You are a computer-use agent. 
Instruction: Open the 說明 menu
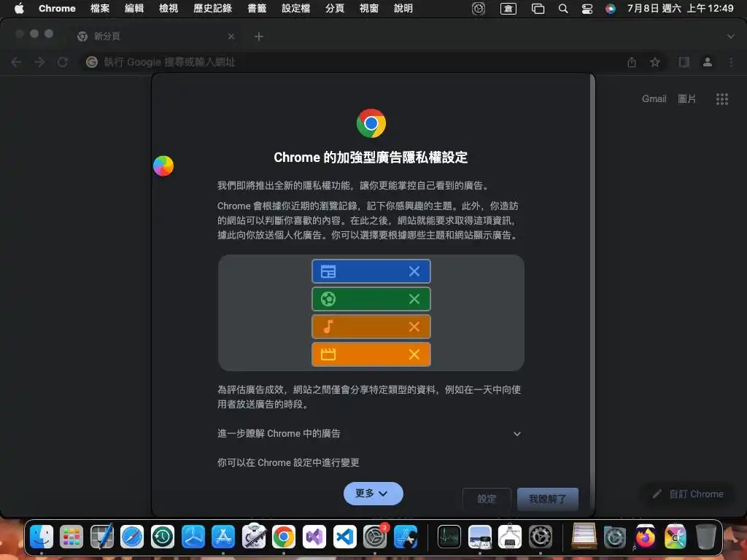click(403, 9)
